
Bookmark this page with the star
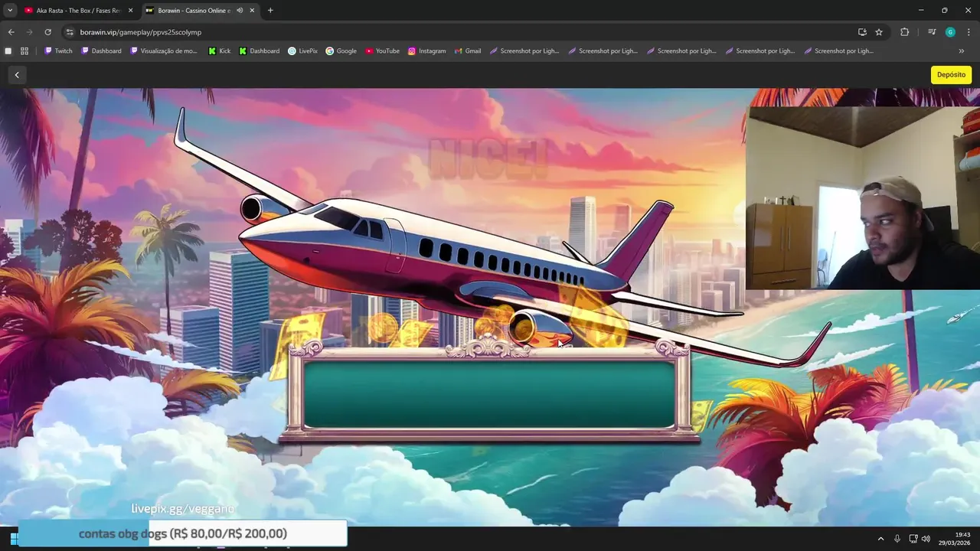(x=879, y=32)
